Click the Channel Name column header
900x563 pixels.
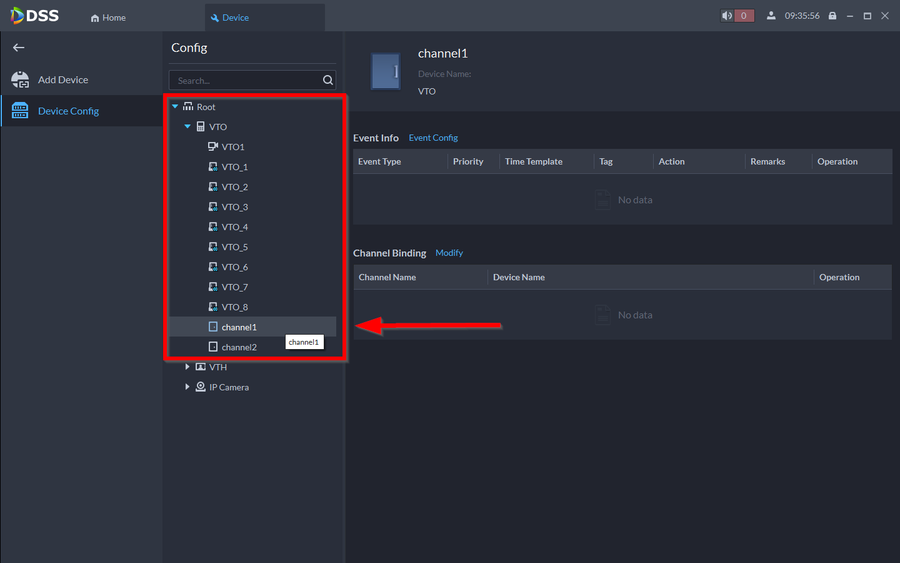(x=387, y=277)
